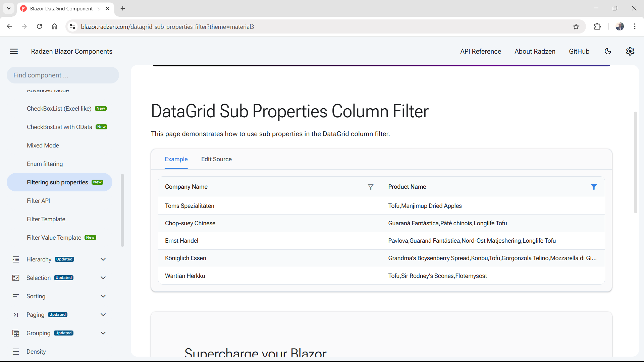Open Chrome three-dot menu
This screenshot has width=644, height=362.
point(635,26)
